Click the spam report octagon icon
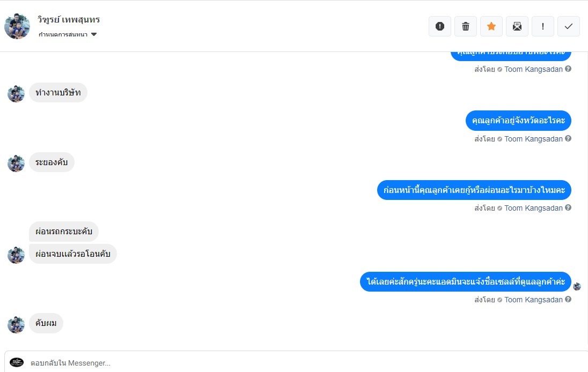This screenshot has width=588, height=372. tap(440, 26)
